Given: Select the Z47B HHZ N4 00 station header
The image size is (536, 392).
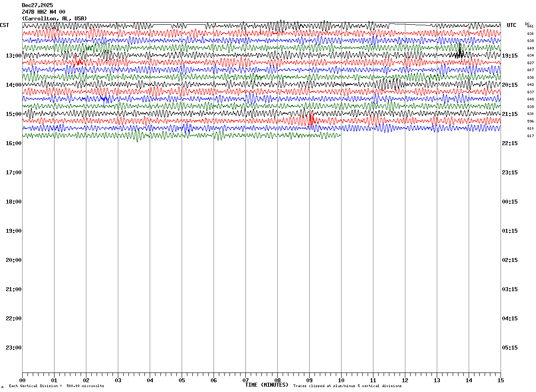Looking at the screenshot, I should [43, 12].
